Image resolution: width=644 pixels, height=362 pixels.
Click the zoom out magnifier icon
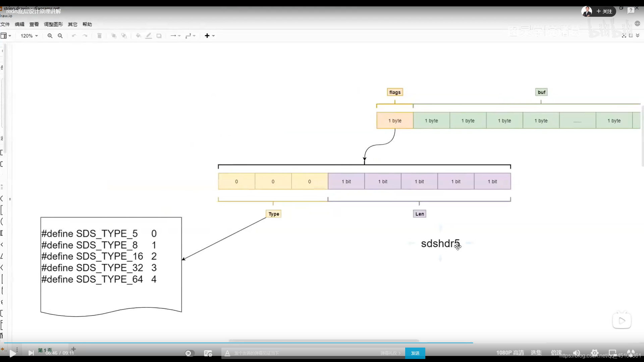(60, 36)
